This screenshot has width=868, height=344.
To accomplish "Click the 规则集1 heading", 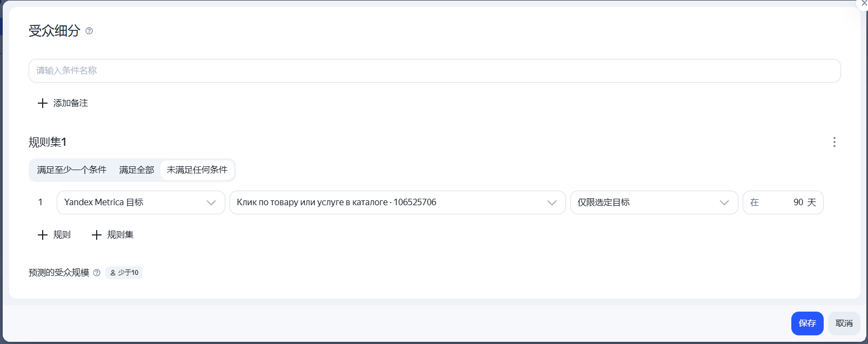I will 48,142.
